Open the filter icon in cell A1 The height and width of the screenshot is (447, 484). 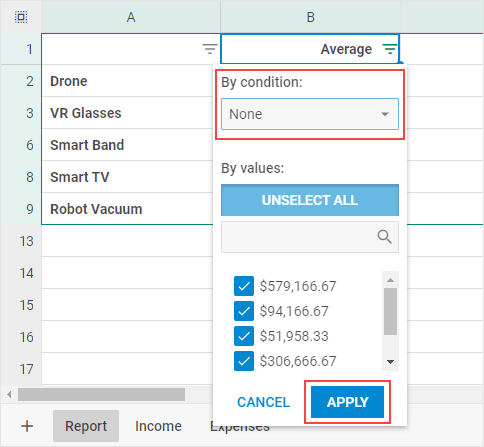click(210, 49)
